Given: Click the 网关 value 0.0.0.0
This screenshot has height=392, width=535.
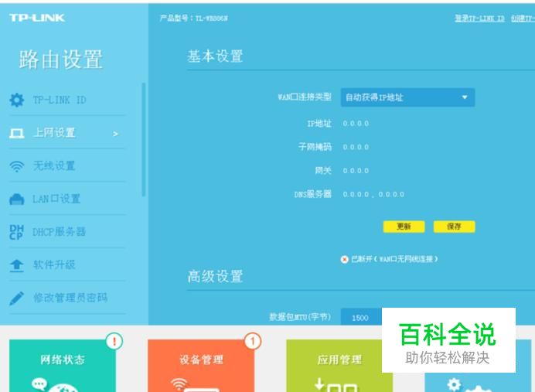Looking at the screenshot, I should coord(356,171).
